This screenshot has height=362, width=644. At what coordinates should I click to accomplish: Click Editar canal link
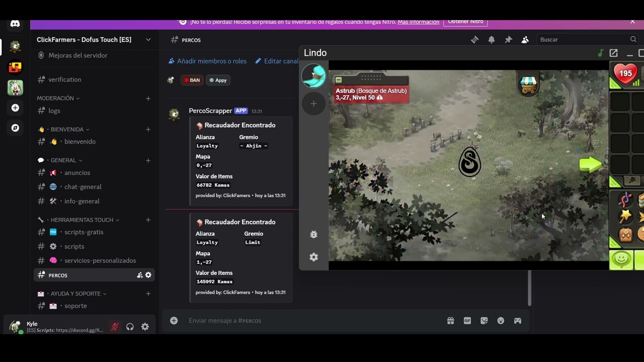point(277,61)
